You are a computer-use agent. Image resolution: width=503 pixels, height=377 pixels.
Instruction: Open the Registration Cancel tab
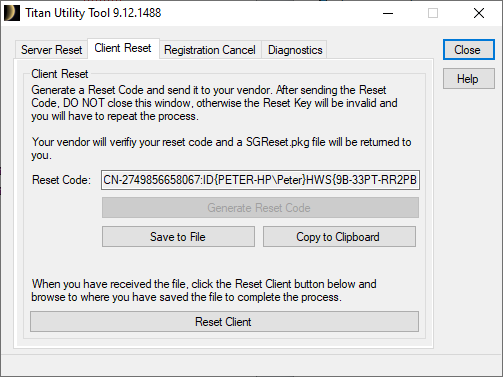coord(210,50)
